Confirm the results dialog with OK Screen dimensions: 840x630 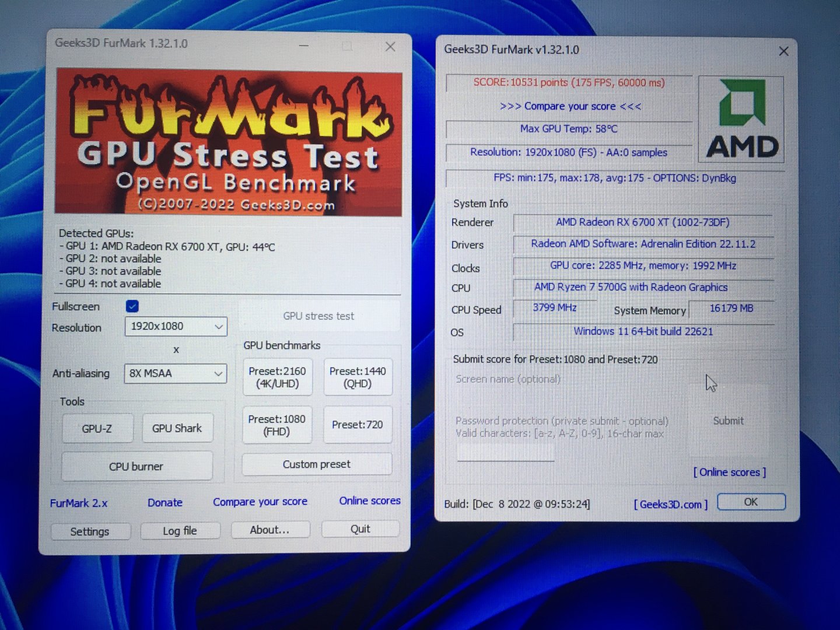pyautogui.click(x=751, y=502)
